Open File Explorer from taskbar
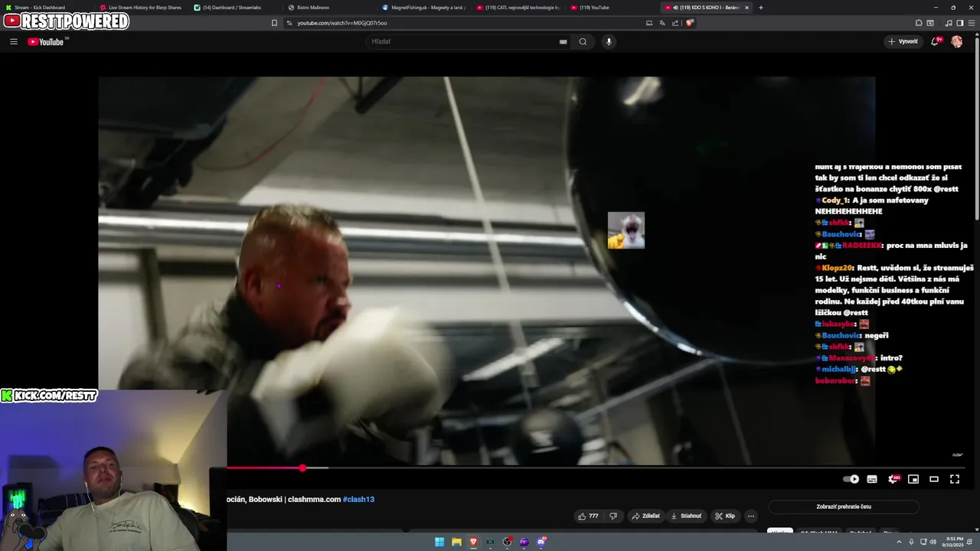 [x=456, y=542]
